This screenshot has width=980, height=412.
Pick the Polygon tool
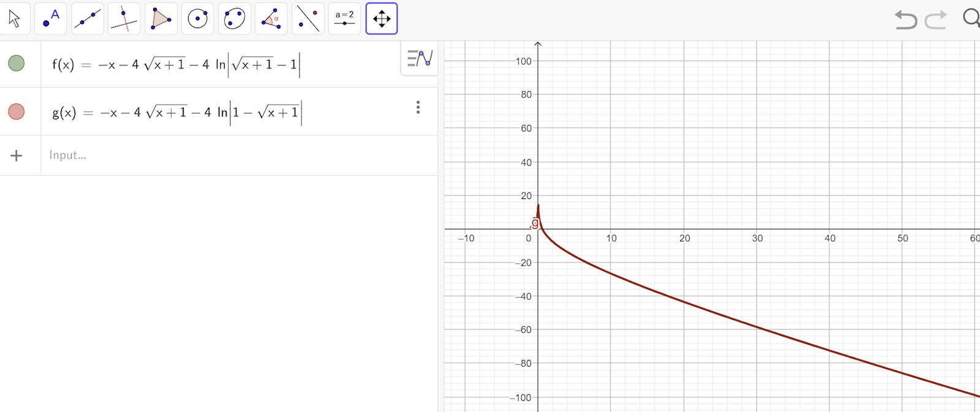click(x=161, y=18)
